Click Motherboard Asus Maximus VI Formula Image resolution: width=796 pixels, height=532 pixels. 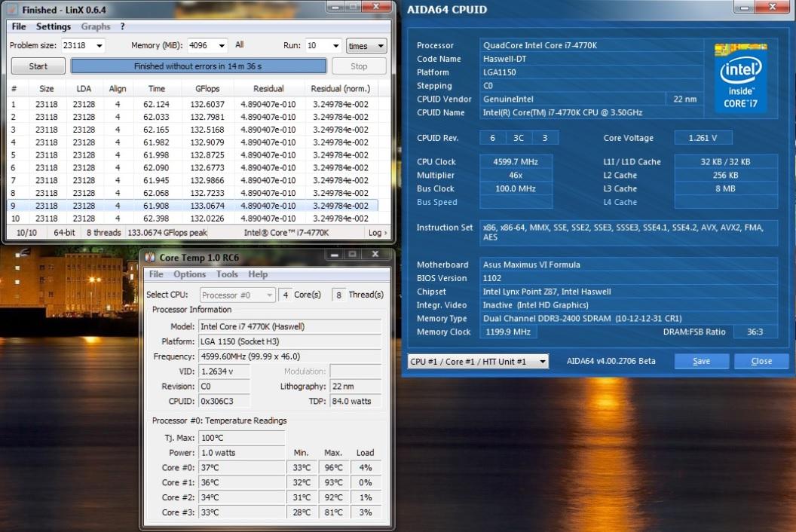(x=629, y=264)
